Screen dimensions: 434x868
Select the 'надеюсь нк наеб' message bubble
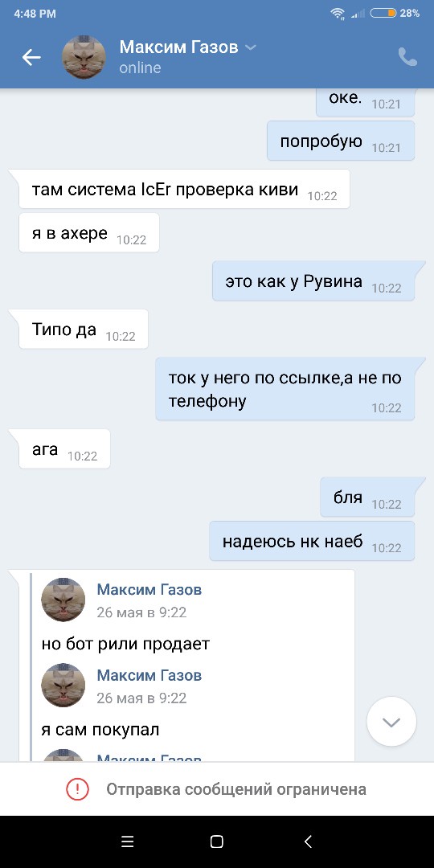(312, 541)
